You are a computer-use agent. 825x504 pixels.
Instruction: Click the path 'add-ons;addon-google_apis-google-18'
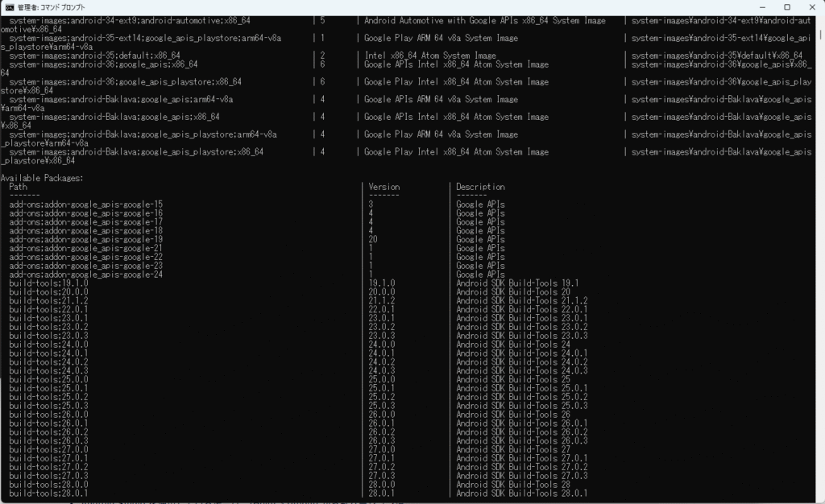coord(85,231)
